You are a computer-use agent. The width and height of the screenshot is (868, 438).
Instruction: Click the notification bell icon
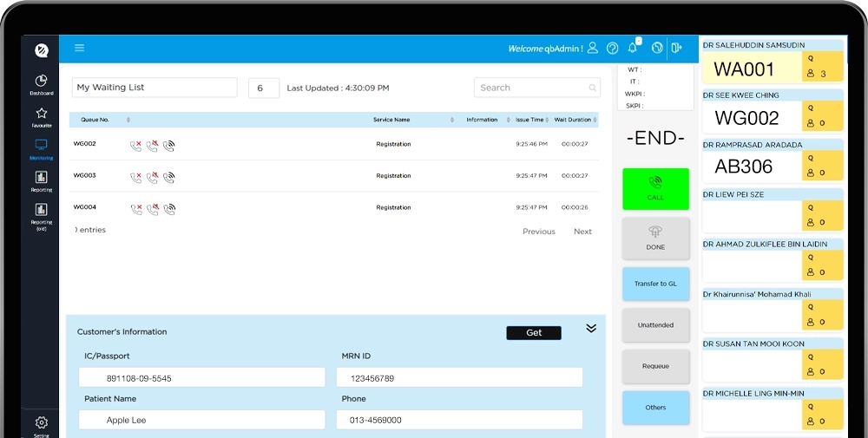tap(633, 49)
